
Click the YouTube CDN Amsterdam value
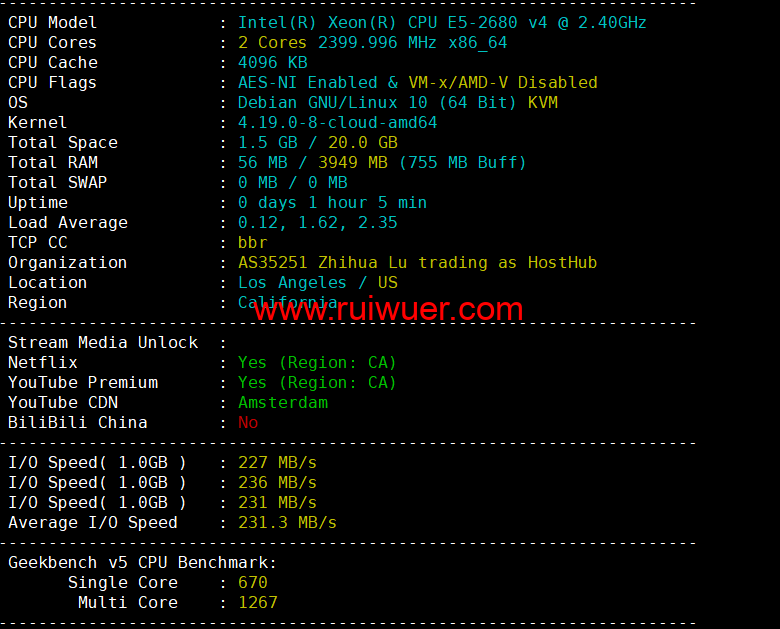(283, 403)
